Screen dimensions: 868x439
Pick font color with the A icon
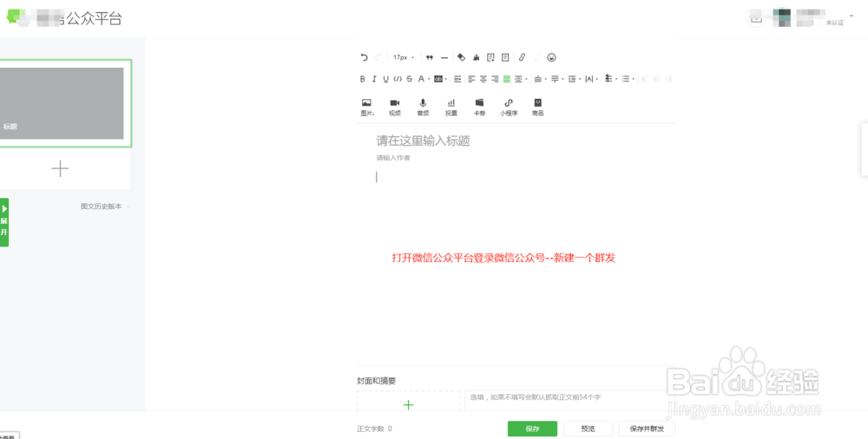click(x=421, y=79)
